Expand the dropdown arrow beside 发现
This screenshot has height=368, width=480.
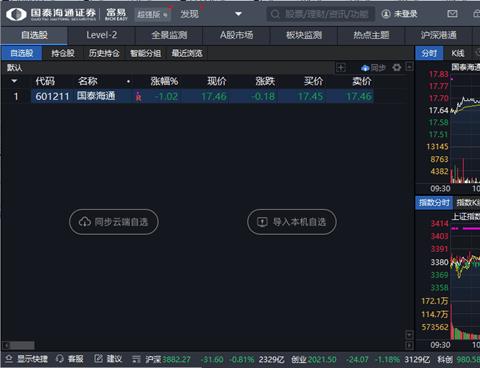point(238,14)
